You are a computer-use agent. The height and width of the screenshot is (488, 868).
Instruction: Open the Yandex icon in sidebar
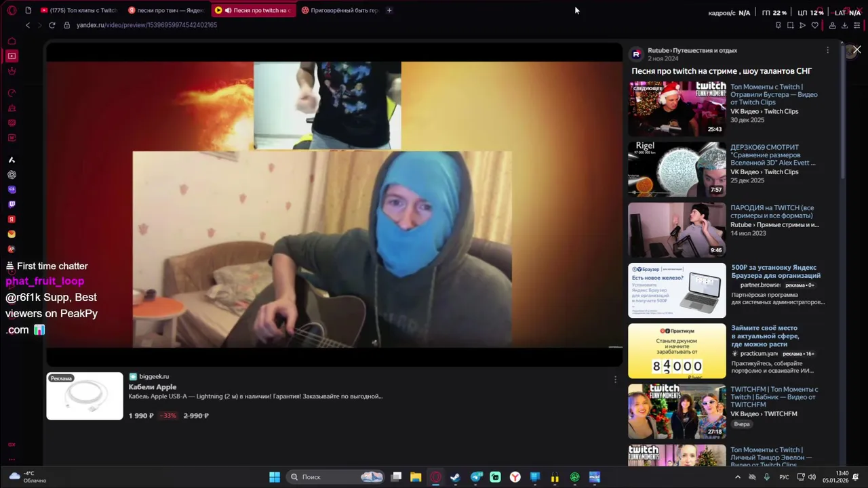tap(12, 219)
